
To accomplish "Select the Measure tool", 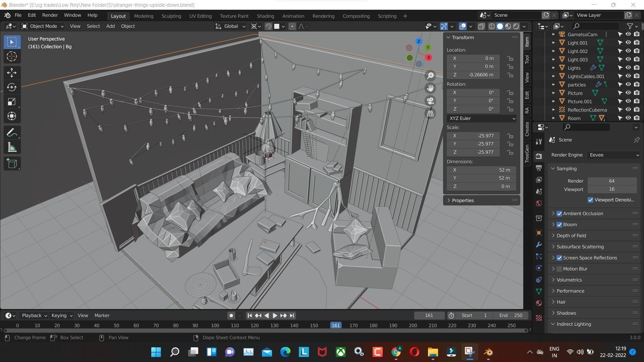I will (12, 147).
